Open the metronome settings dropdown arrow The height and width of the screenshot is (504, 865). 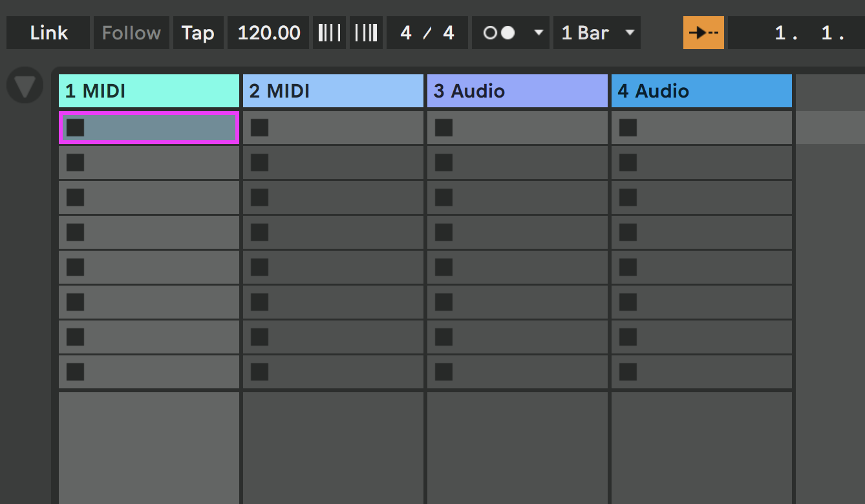pos(539,33)
